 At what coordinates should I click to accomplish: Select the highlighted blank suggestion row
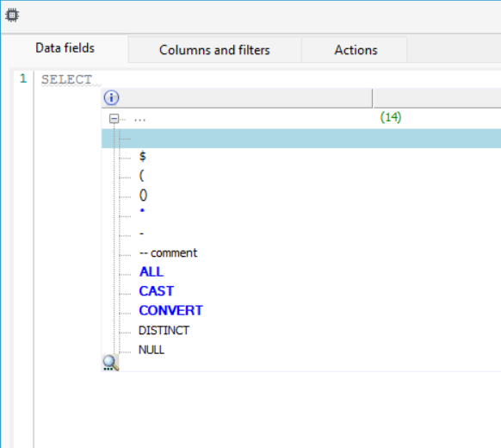[301, 139]
